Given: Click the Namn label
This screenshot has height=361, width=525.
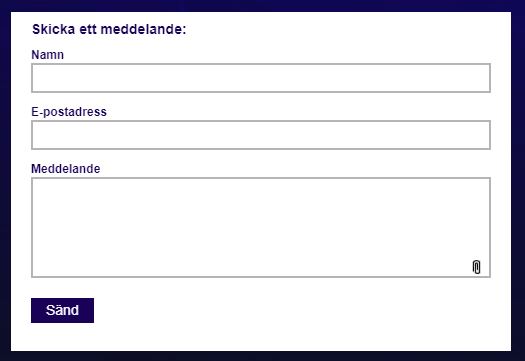Looking at the screenshot, I should click(48, 55).
